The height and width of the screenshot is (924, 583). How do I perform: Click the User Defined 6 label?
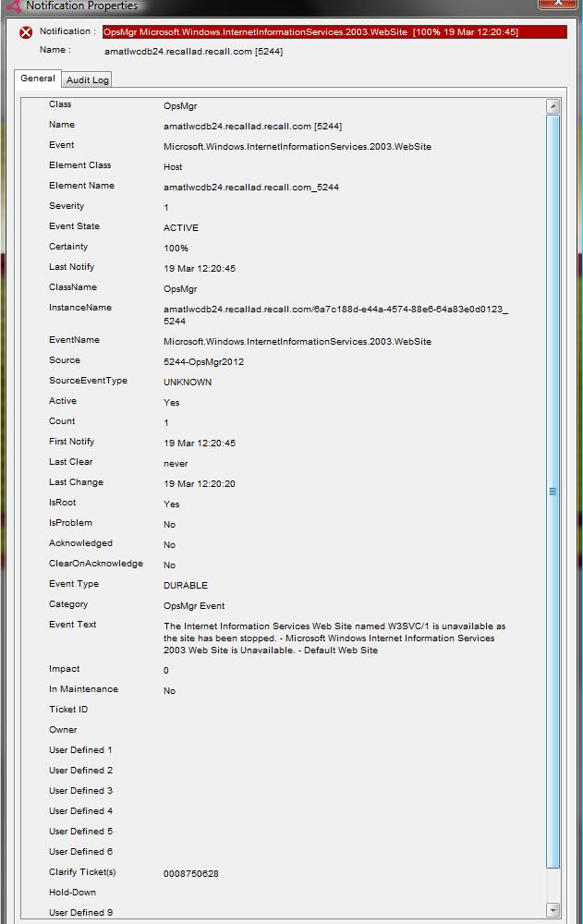point(80,852)
